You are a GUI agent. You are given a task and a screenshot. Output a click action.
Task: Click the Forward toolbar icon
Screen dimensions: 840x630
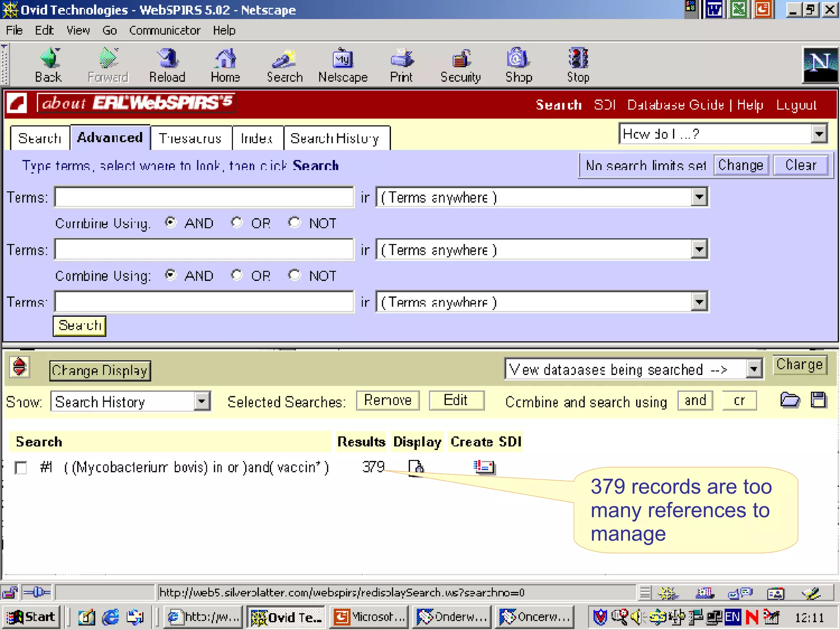(x=108, y=66)
